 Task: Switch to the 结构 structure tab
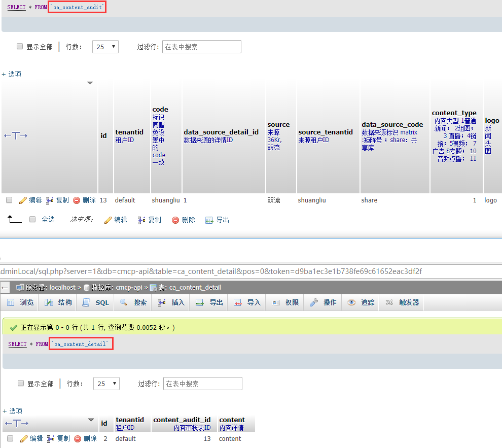pyautogui.click(x=58, y=302)
